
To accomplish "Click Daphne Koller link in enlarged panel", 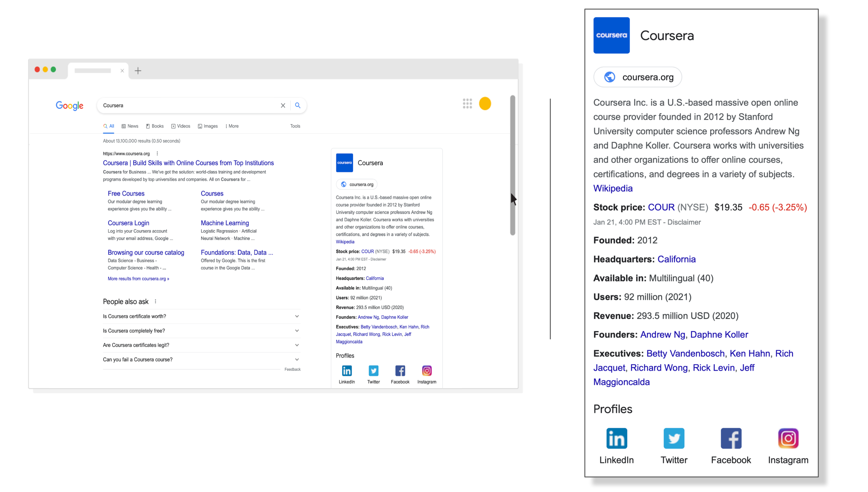I will pyautogui.click(x=719, y=334).
